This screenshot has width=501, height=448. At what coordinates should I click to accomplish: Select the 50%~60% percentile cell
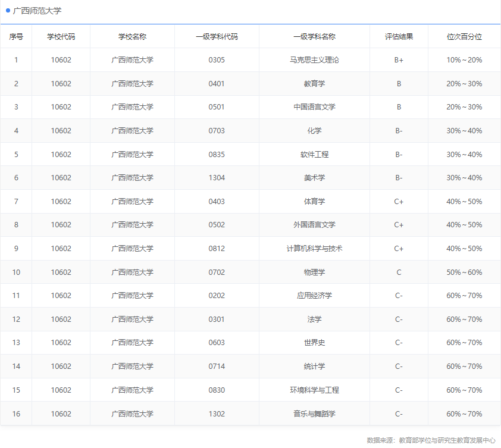pyautogui.click(x=464, y=272)
